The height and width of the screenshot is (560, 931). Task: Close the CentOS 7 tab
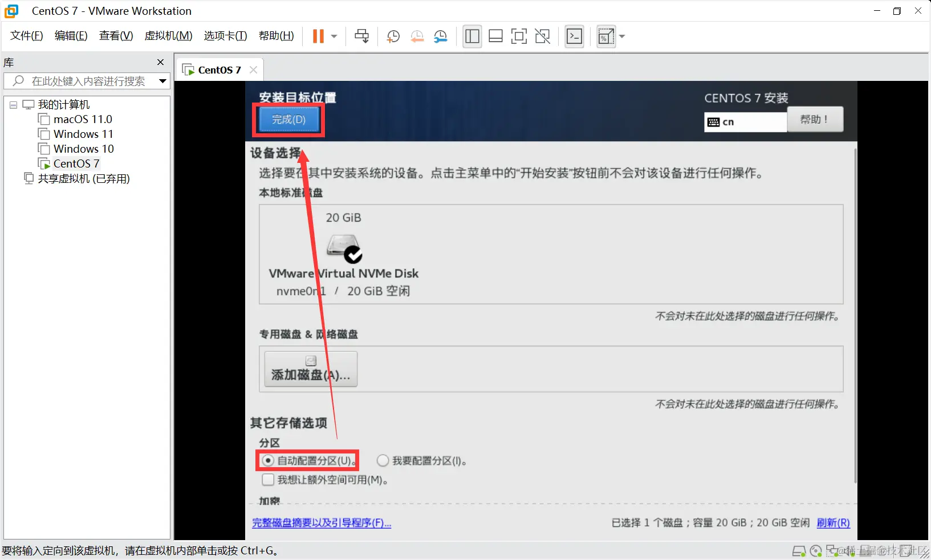pyautogui.click(x=254, y=70)
